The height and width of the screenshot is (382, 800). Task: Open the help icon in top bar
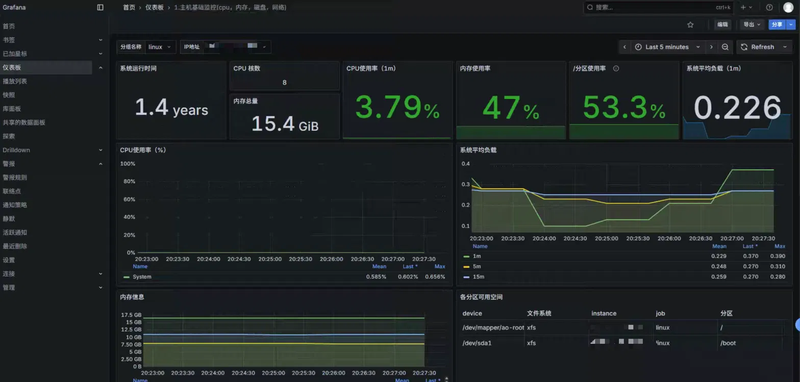(769, 8)
